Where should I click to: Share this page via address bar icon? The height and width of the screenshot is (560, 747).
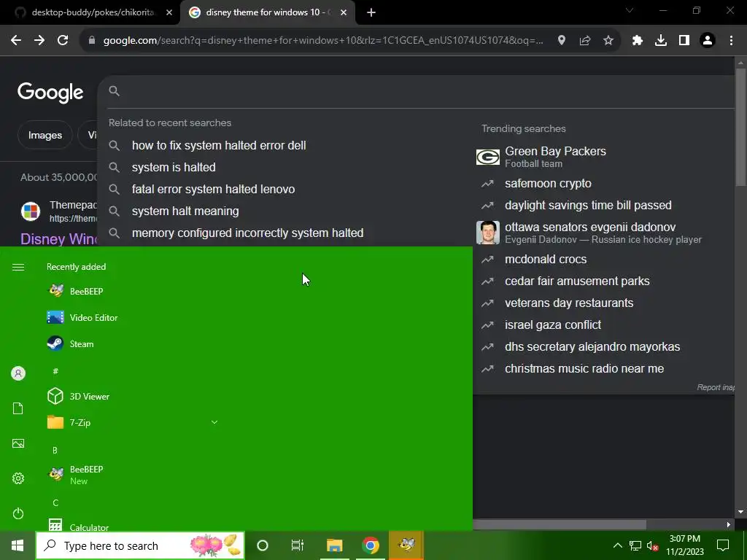[585, 41]
